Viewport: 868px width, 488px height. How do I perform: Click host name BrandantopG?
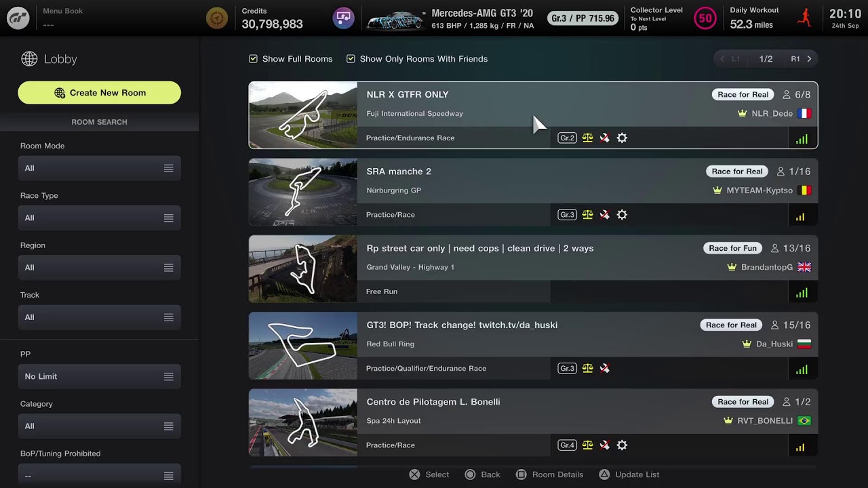[x=767, y=267]
